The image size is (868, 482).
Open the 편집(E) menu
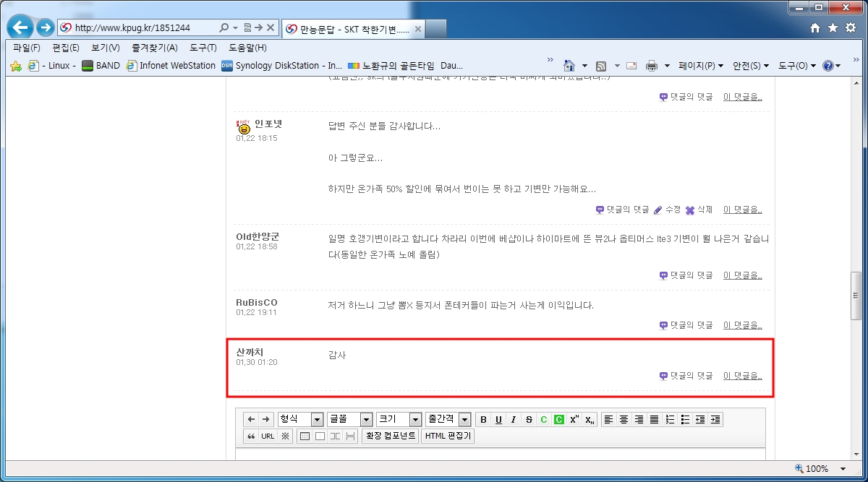[x=66, y=48]
